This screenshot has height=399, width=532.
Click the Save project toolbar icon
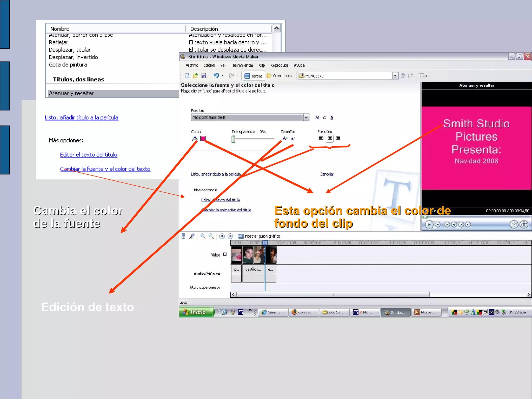click(204, 76)
